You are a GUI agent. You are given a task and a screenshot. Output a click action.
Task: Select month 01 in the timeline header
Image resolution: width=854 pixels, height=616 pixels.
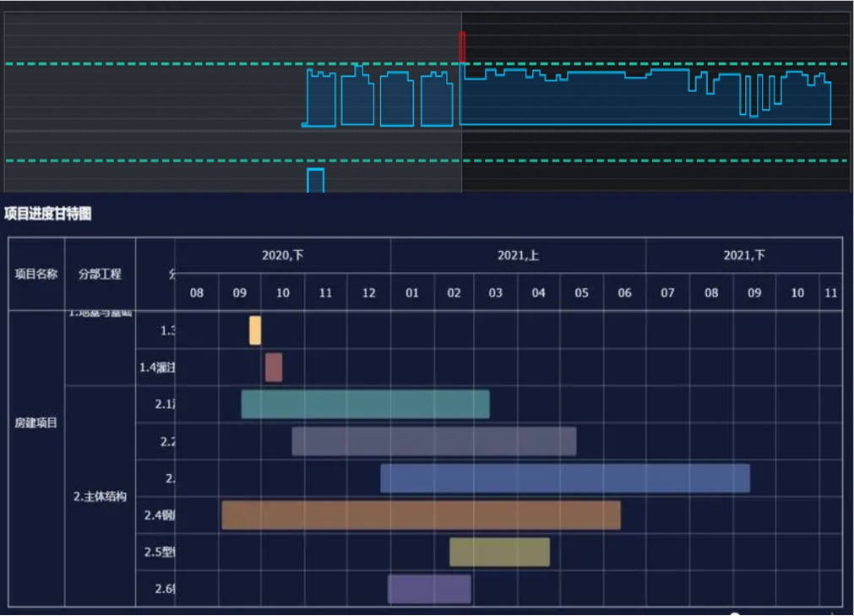point(412,293)
